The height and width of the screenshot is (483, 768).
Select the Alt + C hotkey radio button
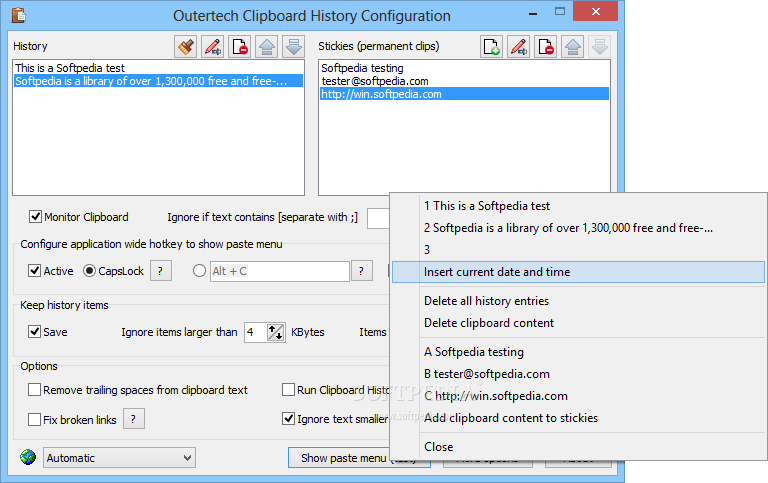pyautogui.click(x=199, y=270)
